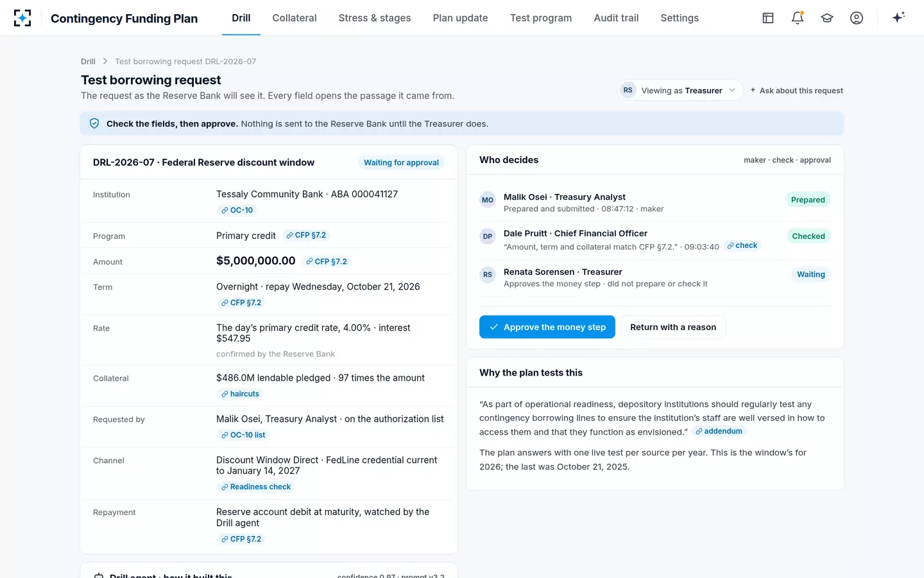This screenshot has height=578, width=924.
Task: Click the RS avatar beside Renata Sorensen
Action: pos(488,275)
